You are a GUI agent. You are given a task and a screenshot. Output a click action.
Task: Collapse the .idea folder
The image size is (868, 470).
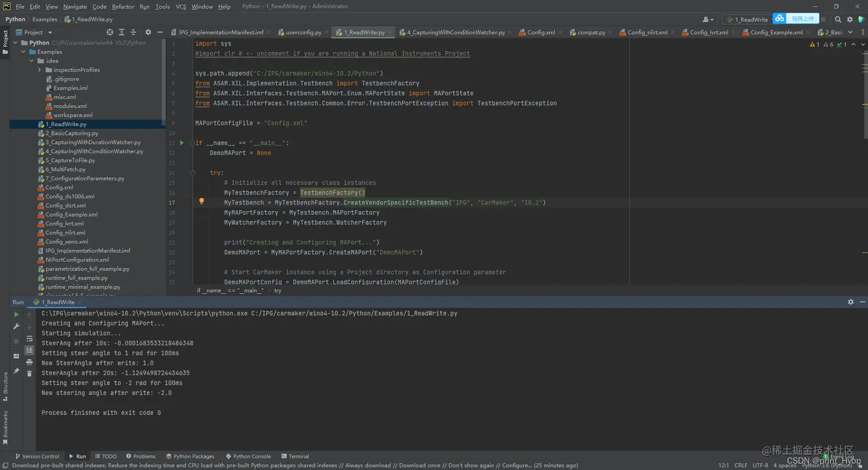click(x=32, y=61)
